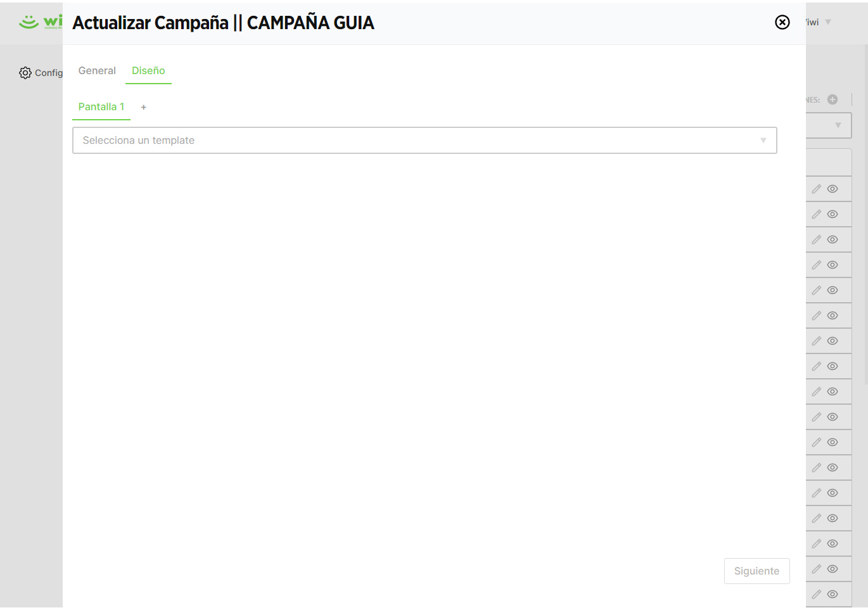Viewport: 868px width, 610px height.
Task: Open Config gear icon in sidebar
Action: 25,73
